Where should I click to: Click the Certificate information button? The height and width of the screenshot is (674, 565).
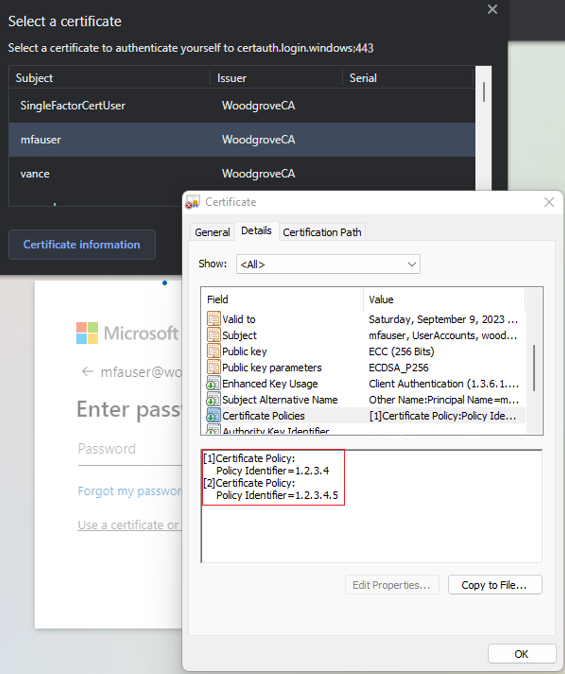click(x=82, y=245)
